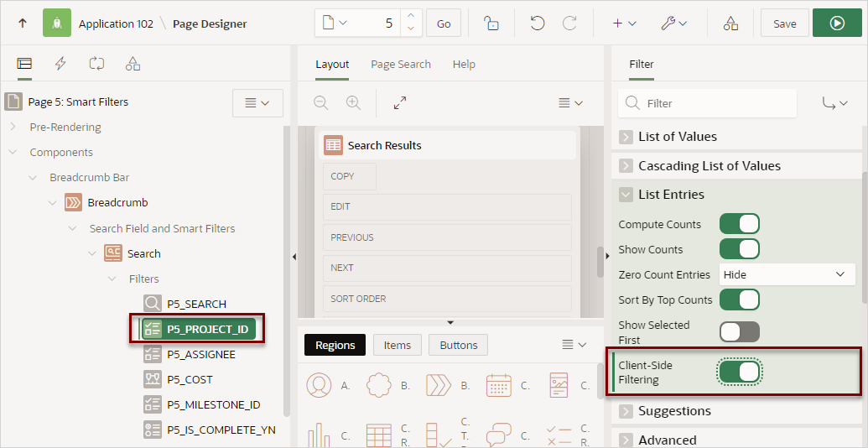Toggle the Compute Counts switch
This screenshot has width=868, height=448.
[739, 224]
